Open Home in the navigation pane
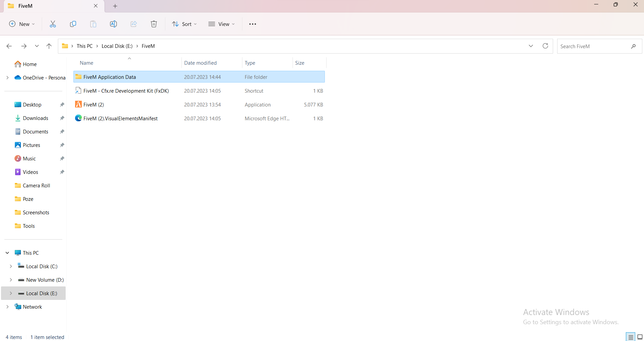The height and width of the screenshot is (341, 644). tap(30, 64)
